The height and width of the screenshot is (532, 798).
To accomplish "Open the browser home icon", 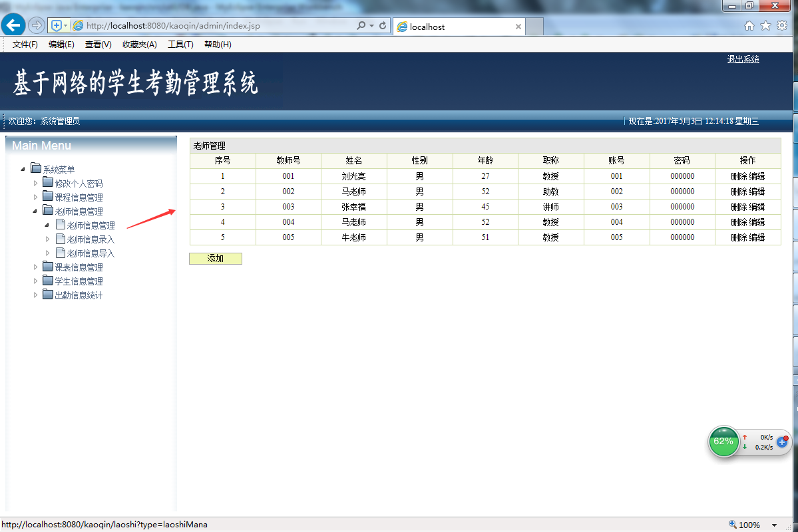I will (x=749, y=26).
